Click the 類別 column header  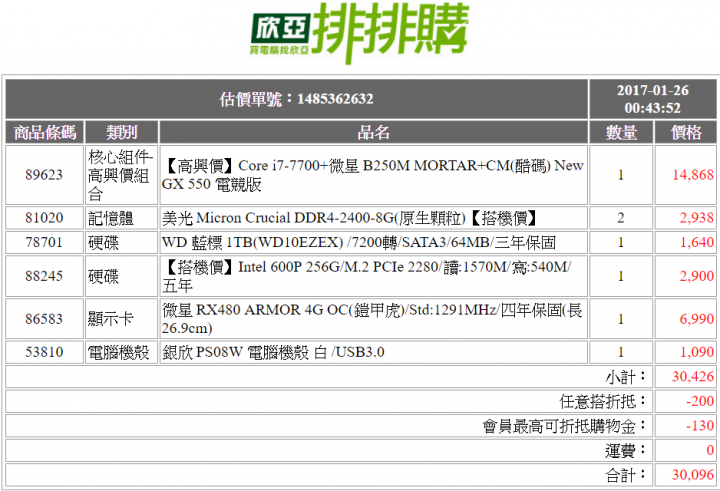click(122, 132)
